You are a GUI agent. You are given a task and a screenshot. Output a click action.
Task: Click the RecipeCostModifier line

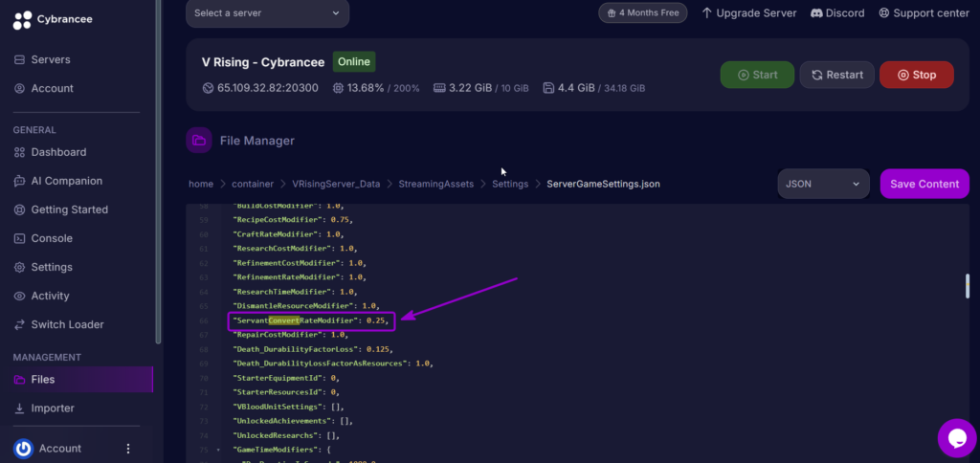(293, 220)
